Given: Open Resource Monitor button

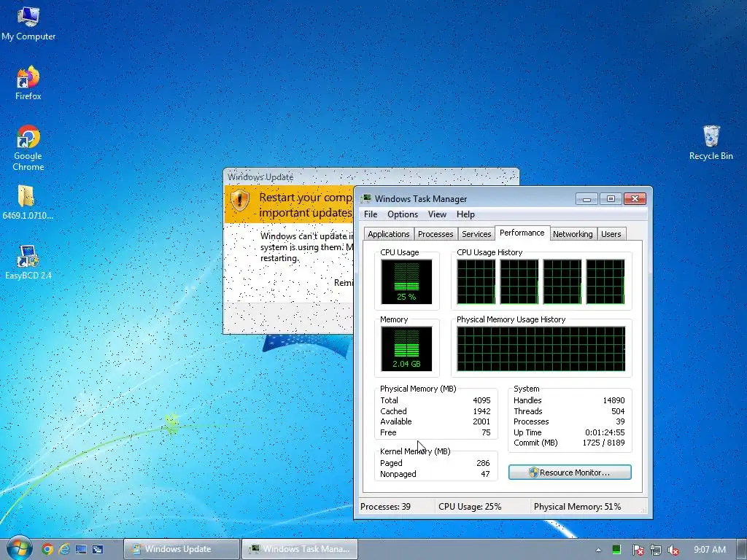Looking at the screenshot, I should [x=570, y=472].
